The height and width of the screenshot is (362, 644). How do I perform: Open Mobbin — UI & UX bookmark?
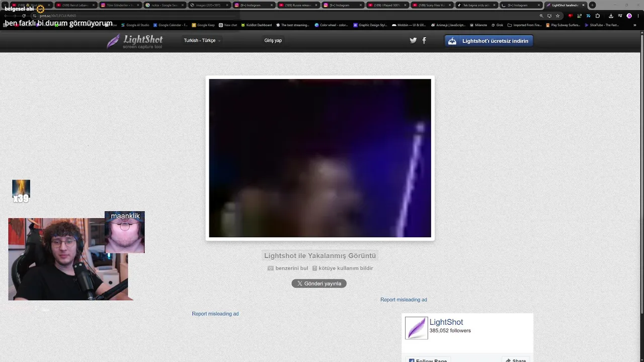tap(409, 25)
